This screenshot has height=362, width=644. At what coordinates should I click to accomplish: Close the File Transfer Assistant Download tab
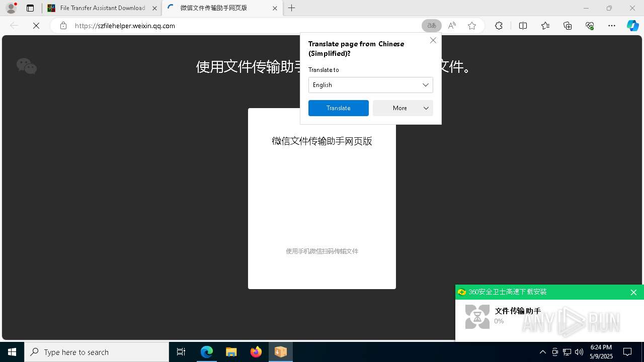coord(154,8)
